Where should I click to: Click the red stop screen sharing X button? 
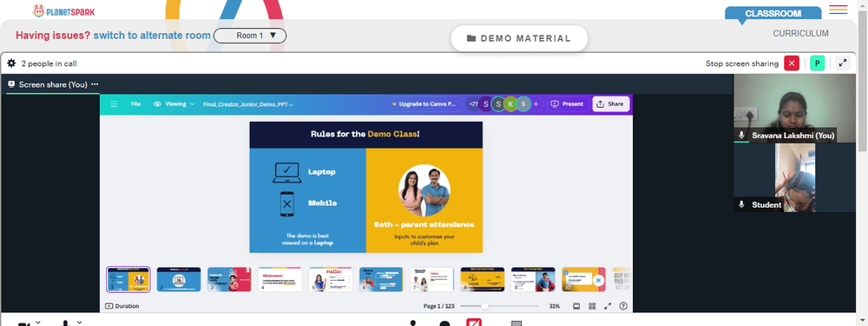[x=792, y=63]
